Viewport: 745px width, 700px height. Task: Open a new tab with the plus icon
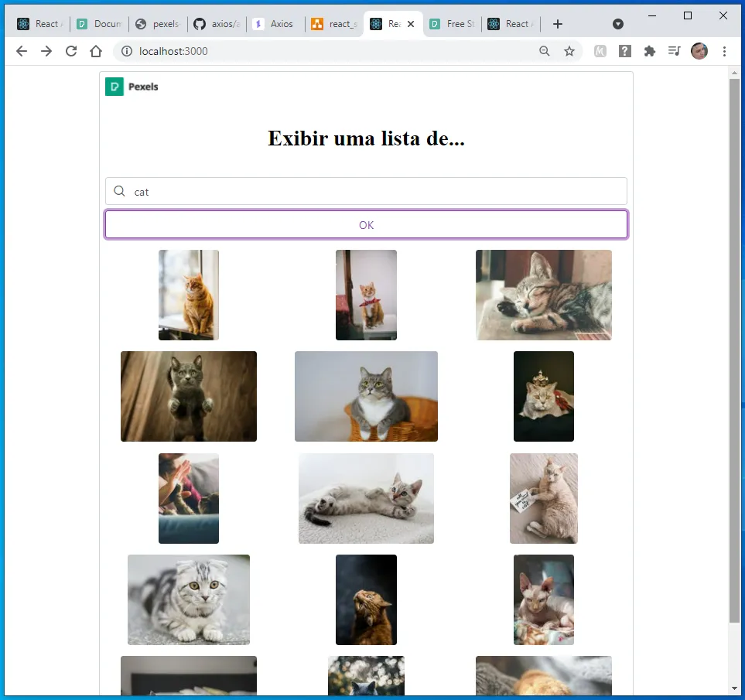(x=558, y=24)
